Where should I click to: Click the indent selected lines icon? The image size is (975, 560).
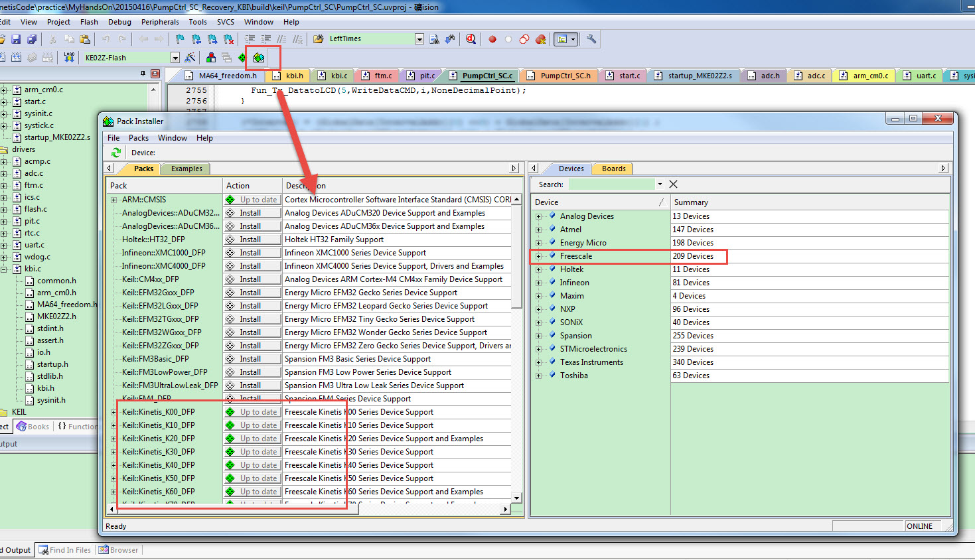click(250, 39)
